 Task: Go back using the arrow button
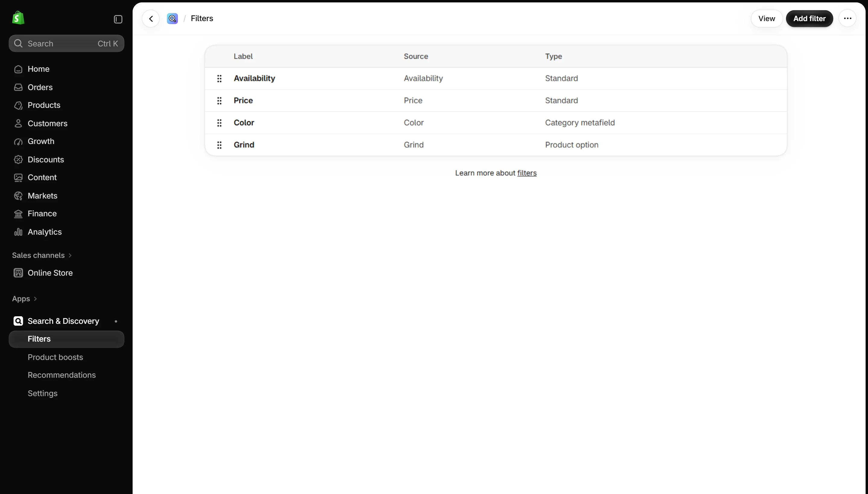pyautogui.click(x=151, y=19)
